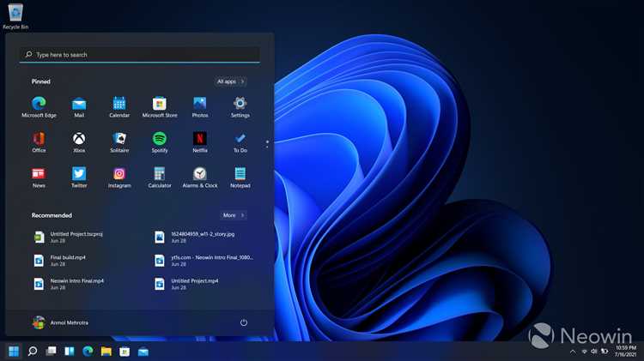Open File Explorer from taskbar
The width and height of the screenshot is (644, 361).
pos(106,352)
